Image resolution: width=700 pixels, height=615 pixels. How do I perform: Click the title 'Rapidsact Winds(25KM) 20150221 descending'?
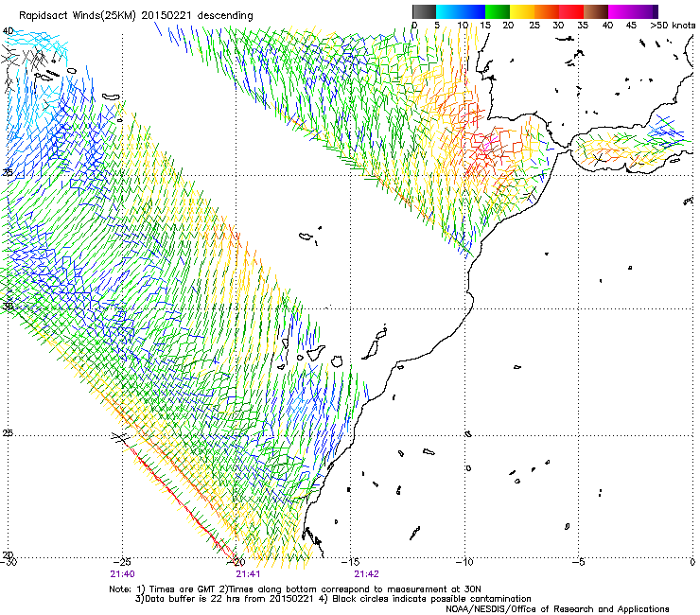(136, 16)
